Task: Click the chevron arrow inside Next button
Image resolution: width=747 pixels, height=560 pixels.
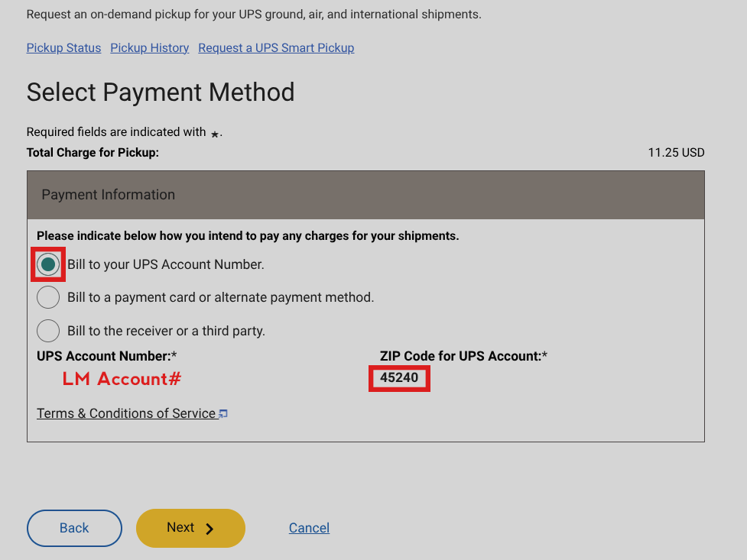Action: 209,529
